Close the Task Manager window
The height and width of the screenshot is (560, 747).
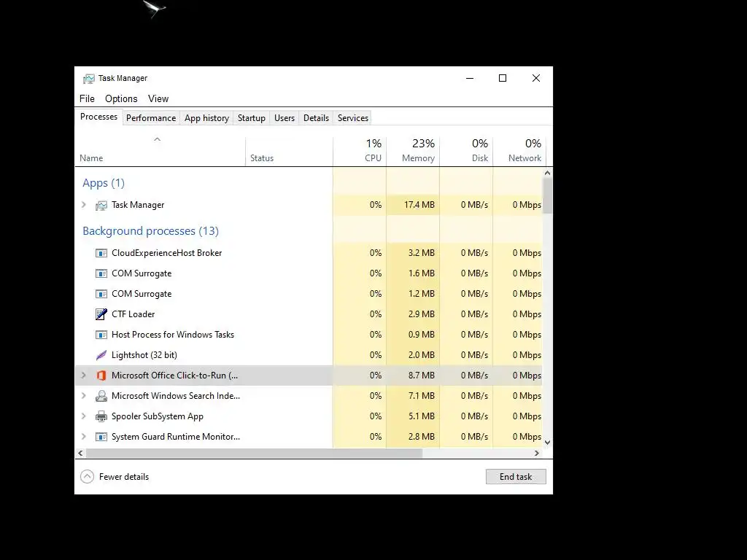pos(536,78)
